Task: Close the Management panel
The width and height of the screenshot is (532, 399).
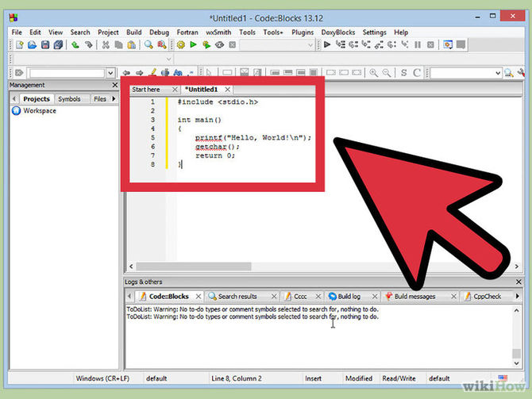Action: [114, 85]
